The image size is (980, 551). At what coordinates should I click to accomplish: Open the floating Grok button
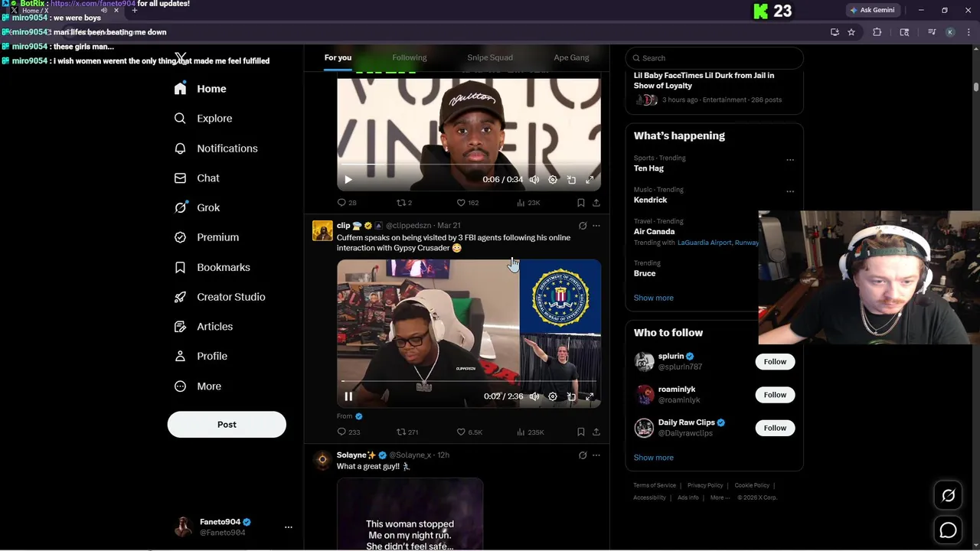point(948,496)
